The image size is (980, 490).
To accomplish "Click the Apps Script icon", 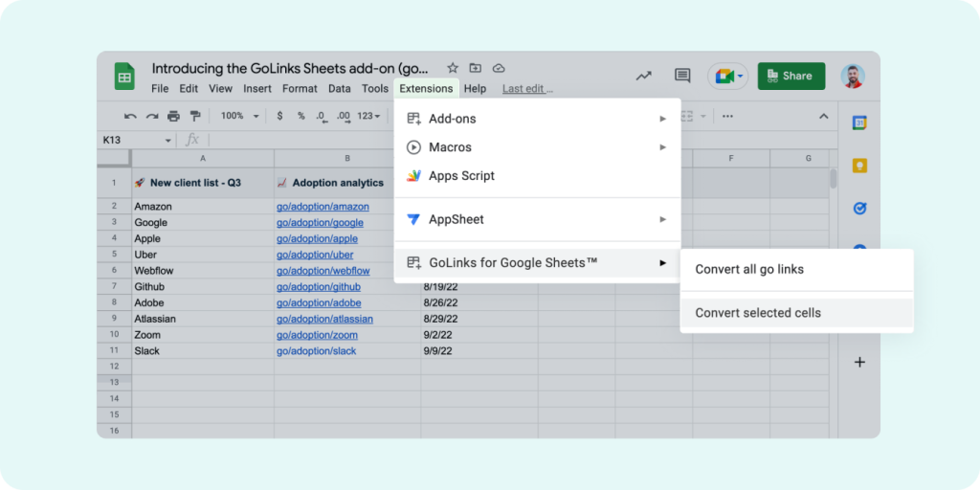I will coord(413,176).
